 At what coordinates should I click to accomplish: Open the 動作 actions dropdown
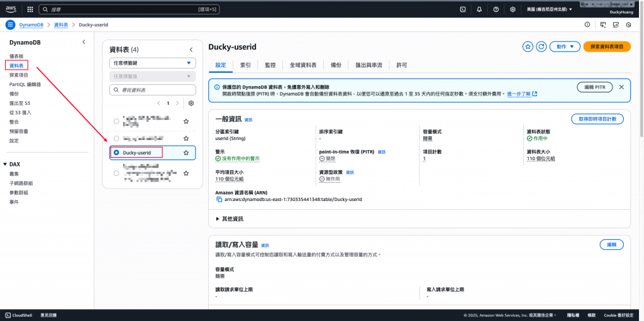(x=565, y=46)
